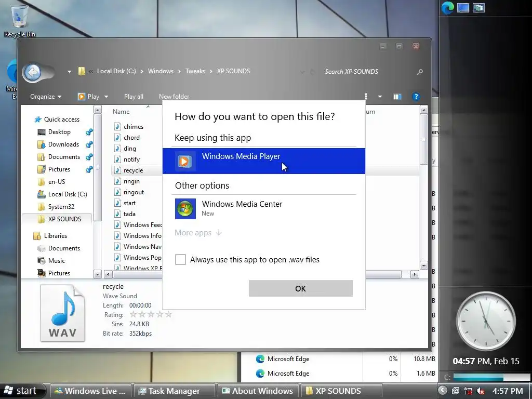This screenshot has height=399, width=532.
Task: Click file list horizontal scroll left arrow
Action: click(108, 274)
